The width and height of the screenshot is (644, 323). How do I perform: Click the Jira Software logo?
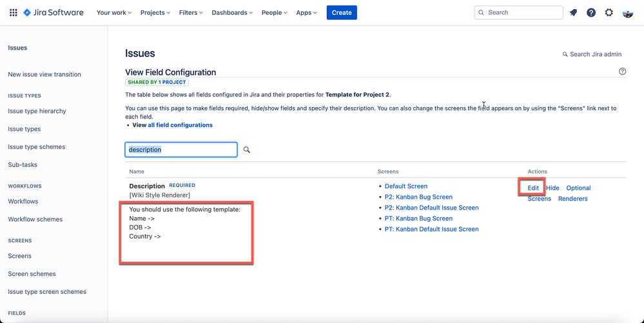[x=54, y=13]
